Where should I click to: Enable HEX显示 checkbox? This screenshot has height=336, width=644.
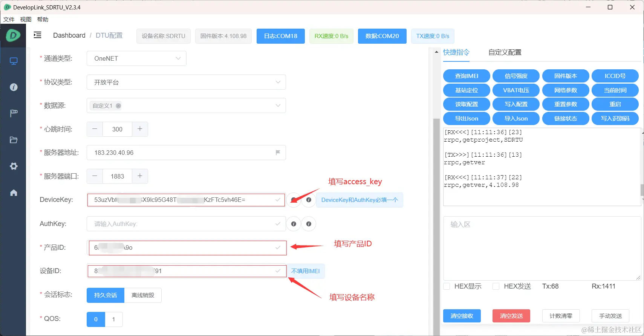tap(447, 286)
